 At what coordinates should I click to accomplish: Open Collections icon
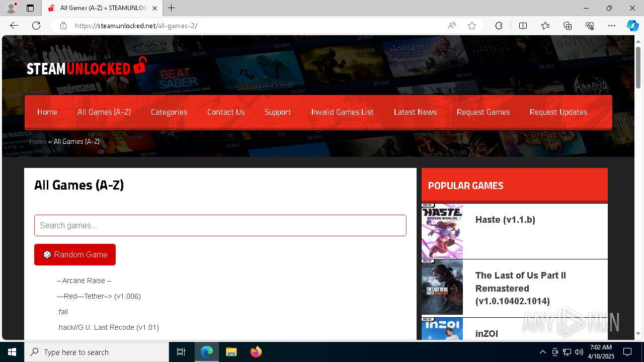coord(568,26)
